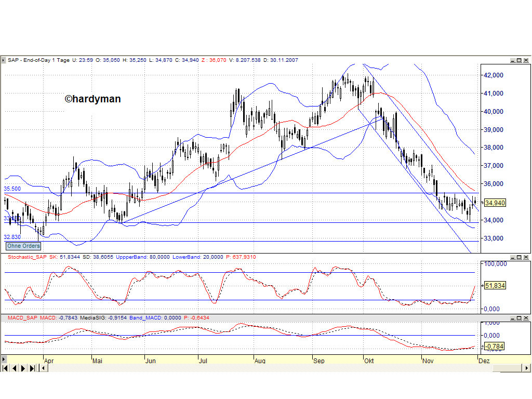
Task: Minimize the Stochastic_SAP indicator panel
Action: [513, 257]
